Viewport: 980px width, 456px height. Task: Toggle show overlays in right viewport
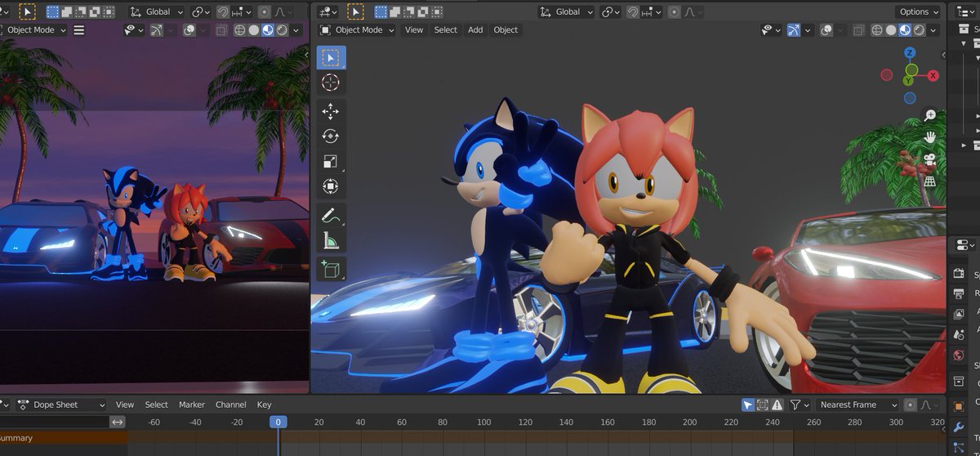coord(826,30)
